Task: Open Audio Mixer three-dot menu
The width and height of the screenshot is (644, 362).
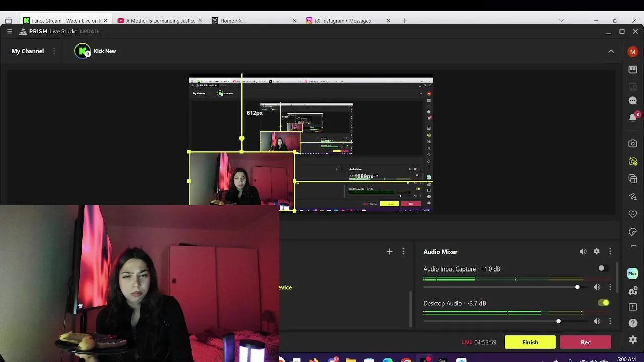Action: 610,252
